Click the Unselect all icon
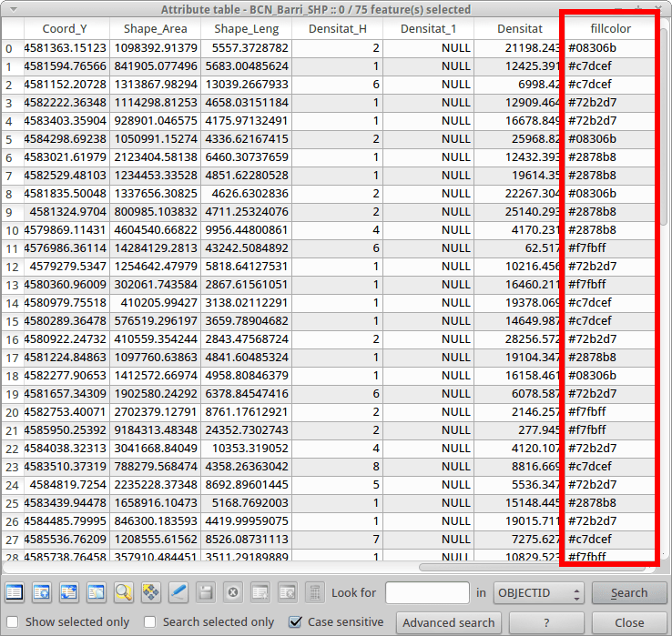The width and height of the screenshot is (672, 636). click(15, 592)
